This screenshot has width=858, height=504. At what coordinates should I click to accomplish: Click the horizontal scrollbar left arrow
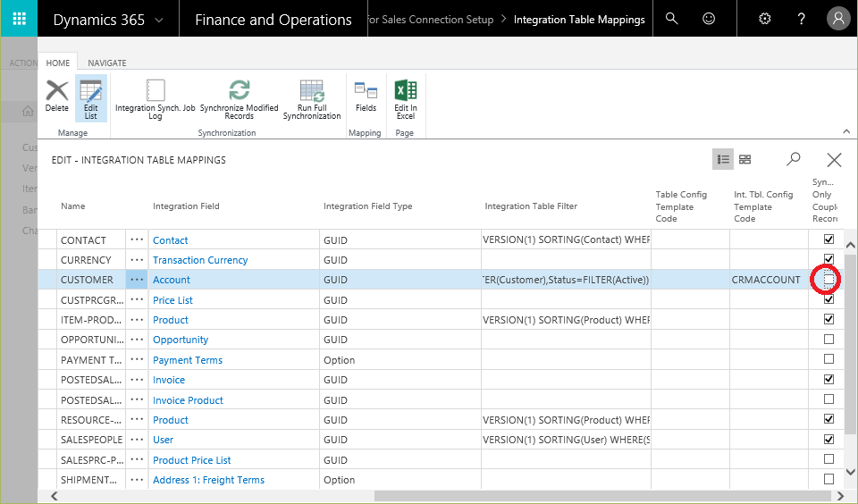[55, 496]
